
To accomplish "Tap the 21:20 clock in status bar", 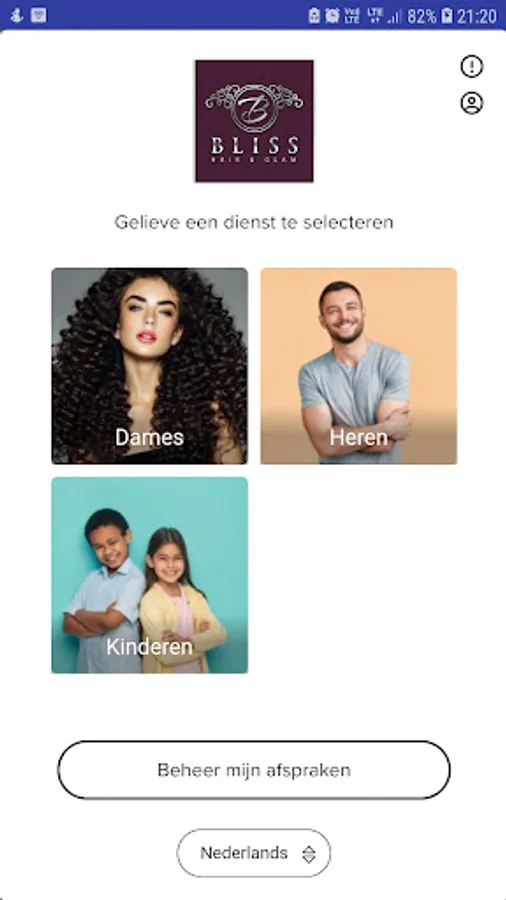I will pyautogui.click(x=477, y=16).
